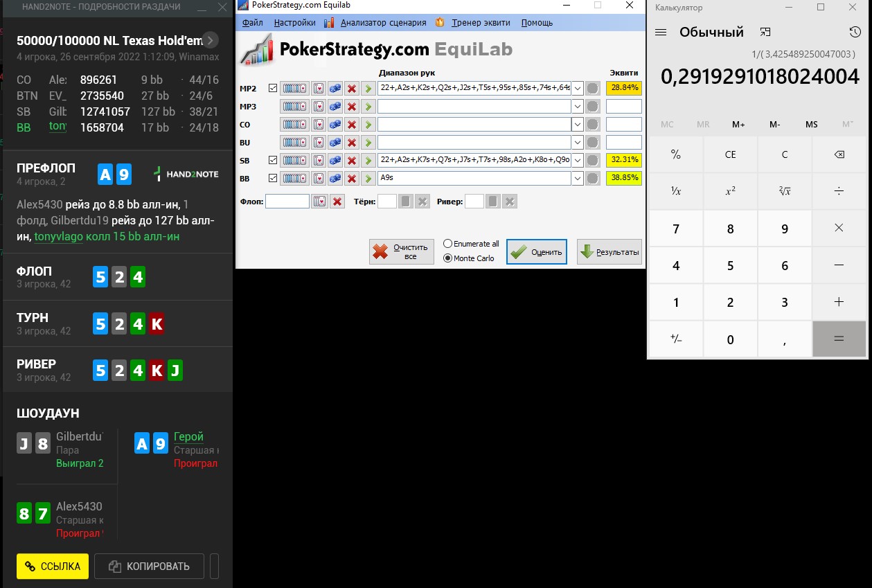Screen dimensions: 872x588
Task: Clear the flop cards with red X
Action: (337, 202)
